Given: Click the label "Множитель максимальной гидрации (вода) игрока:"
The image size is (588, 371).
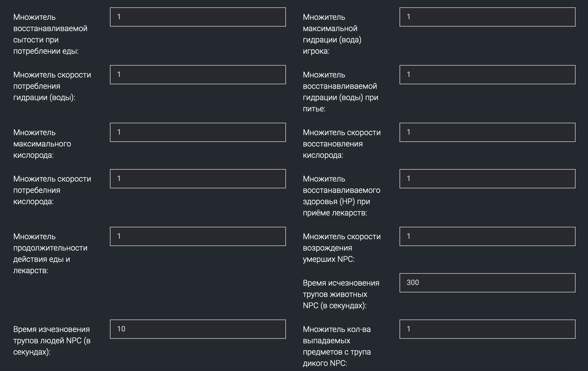Looking at the screenshot, I should tap(332, 34).
